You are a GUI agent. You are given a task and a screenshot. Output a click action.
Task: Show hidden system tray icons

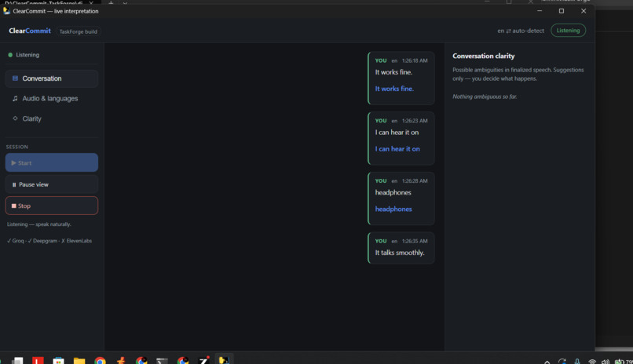[x=547, y=362]
